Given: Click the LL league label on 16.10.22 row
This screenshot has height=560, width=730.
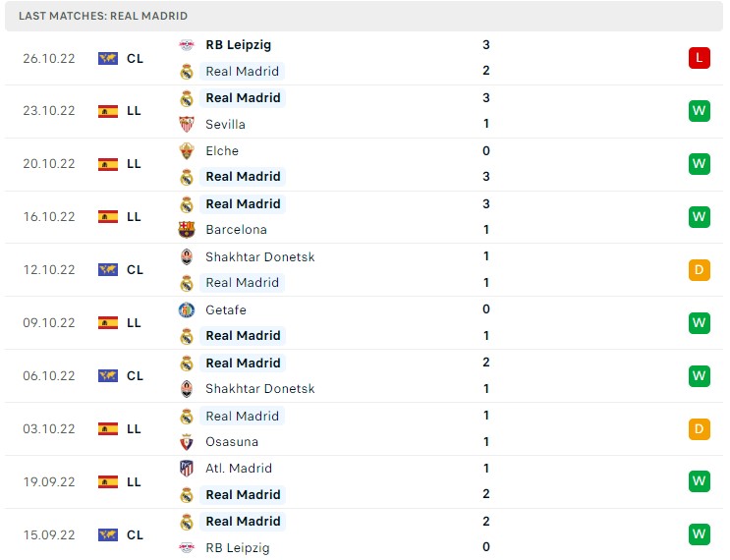Looking at the screenshot, I should click(x=135, y=217).
